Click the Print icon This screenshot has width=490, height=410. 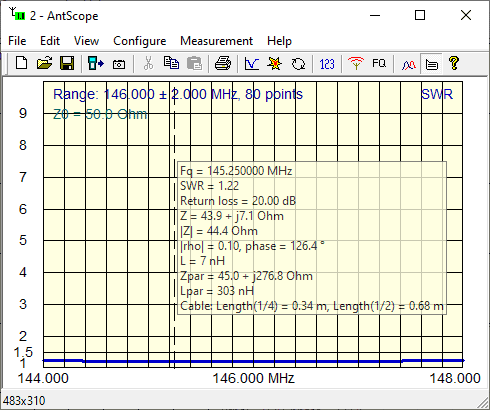coord(223,63)
